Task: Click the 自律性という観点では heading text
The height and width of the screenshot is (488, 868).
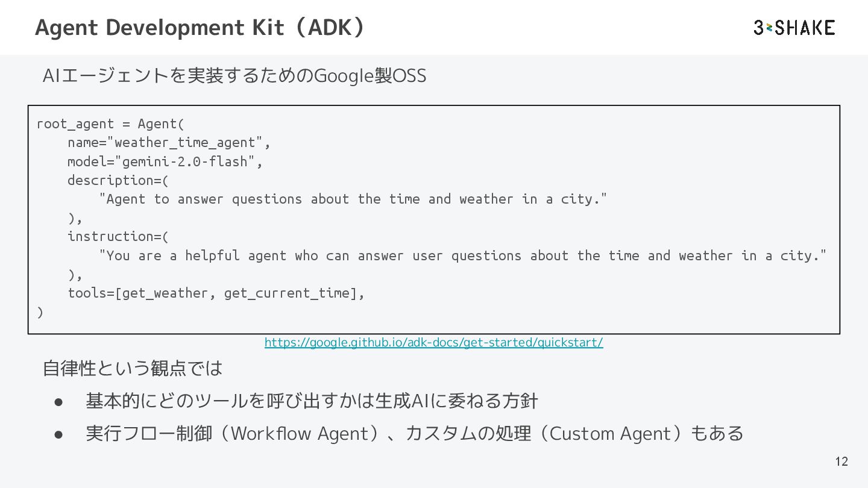Action: coord(133,368)
